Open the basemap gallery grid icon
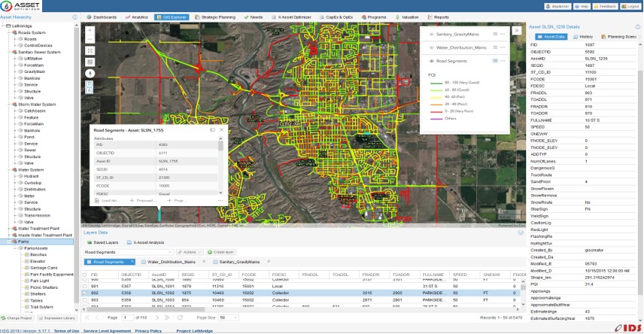Screen dimensions: 644x334 [x=90, y=62]
